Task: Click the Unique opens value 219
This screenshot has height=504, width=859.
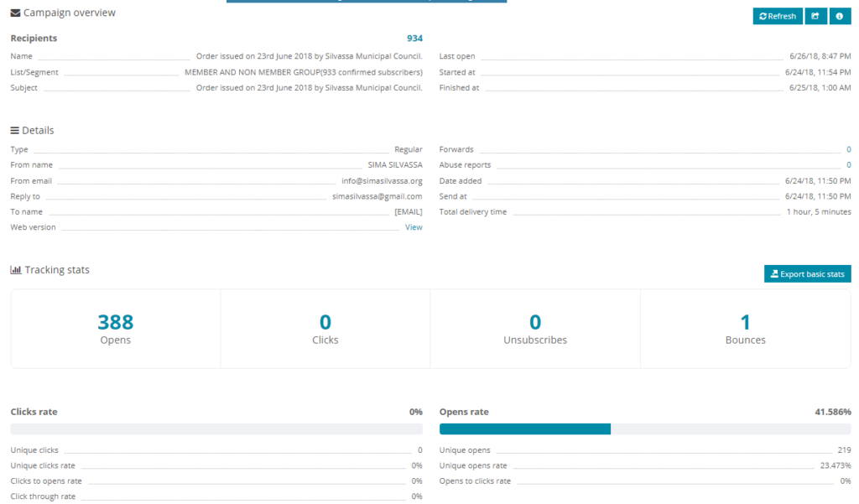Action: point(844,451)
